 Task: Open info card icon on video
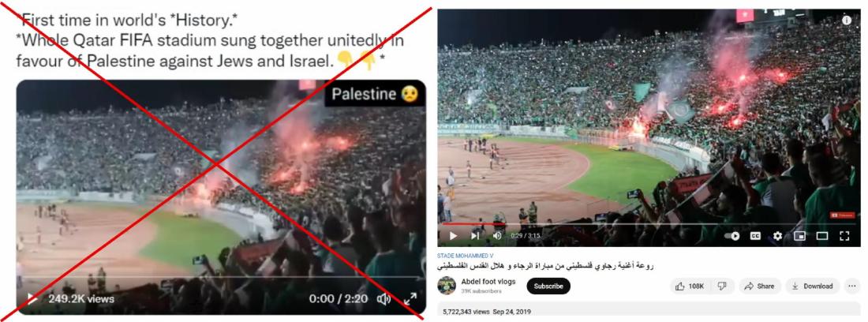click(x=847, y=20)
